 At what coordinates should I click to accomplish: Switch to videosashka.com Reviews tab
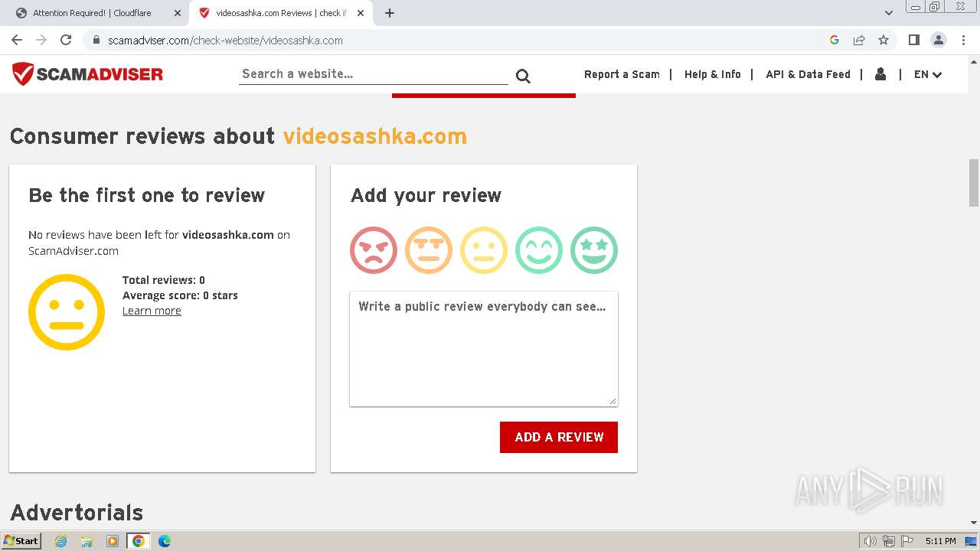coord(281,13)
